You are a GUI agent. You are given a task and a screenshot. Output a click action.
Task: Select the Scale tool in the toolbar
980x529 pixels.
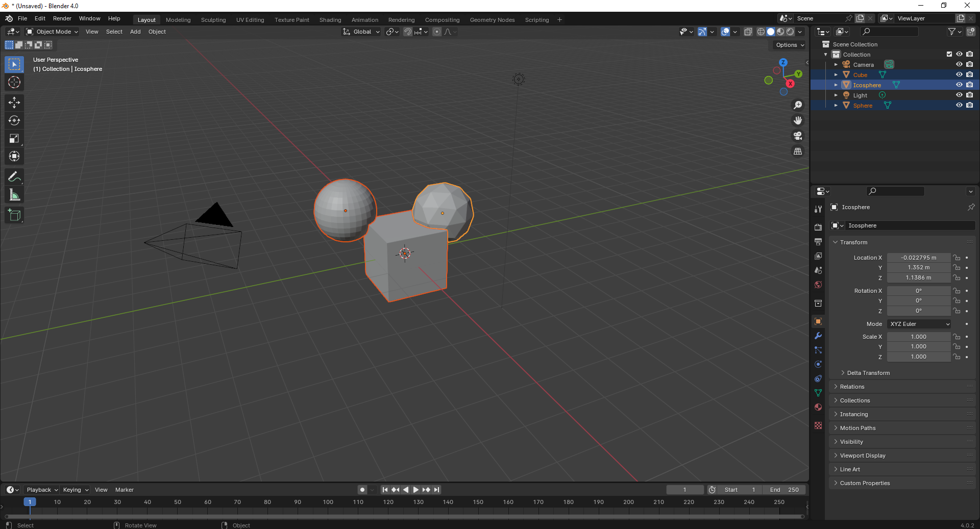[x=14, y=138]
